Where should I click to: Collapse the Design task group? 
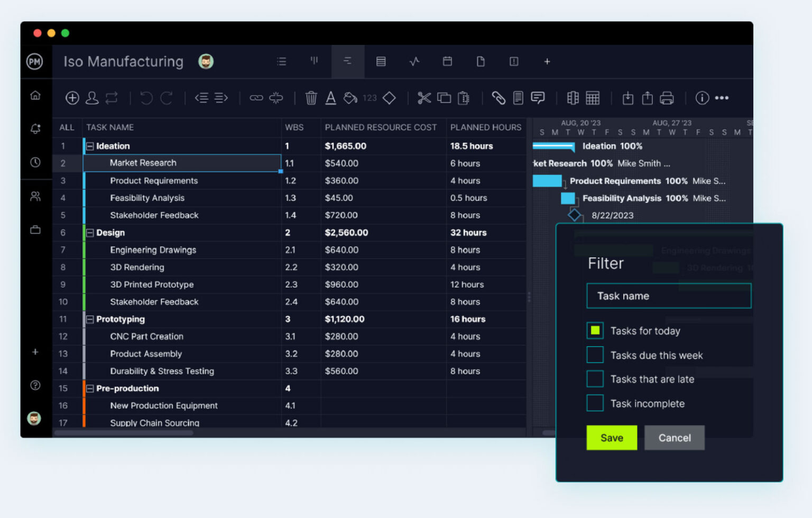coord(90,233)
